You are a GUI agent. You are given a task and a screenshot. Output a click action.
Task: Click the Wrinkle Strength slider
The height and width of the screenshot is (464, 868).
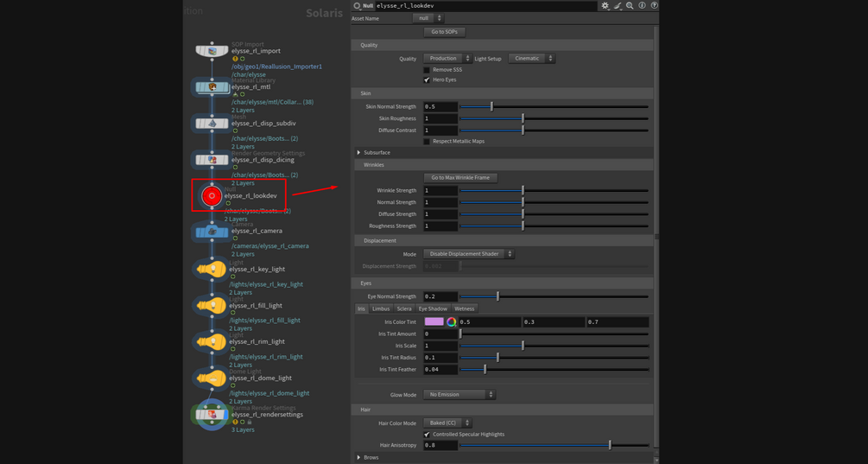554,190
